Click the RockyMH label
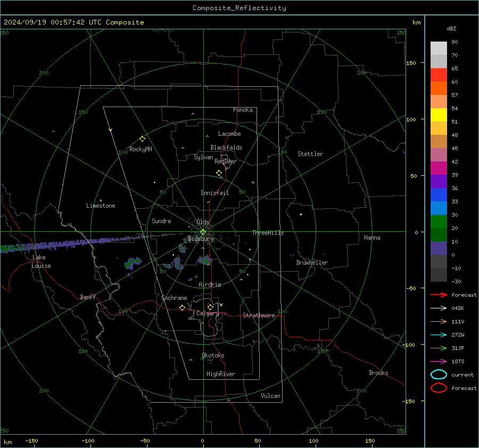Screen dimensions: 479x448 coord(141,149)
